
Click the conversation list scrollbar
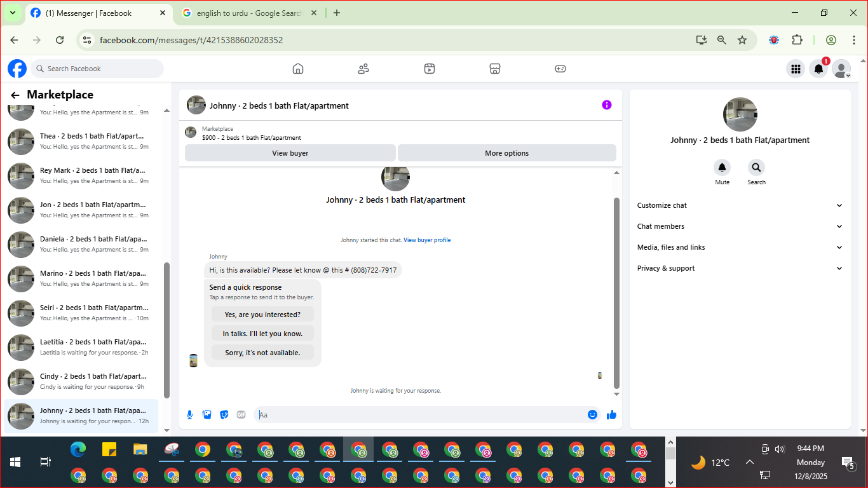point(167,330)
